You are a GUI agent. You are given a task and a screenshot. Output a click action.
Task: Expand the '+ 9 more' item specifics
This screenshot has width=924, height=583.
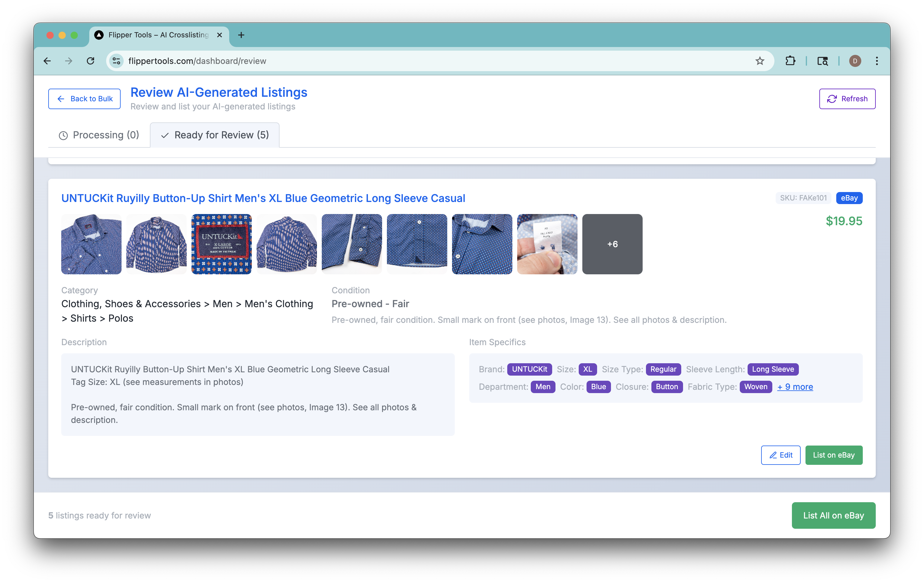795,387
